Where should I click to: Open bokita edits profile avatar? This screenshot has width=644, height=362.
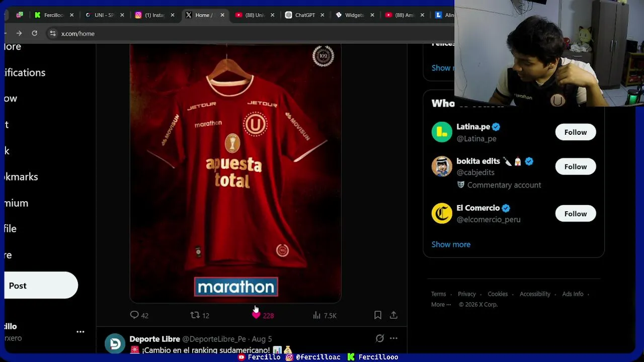(x=442, y=166)
